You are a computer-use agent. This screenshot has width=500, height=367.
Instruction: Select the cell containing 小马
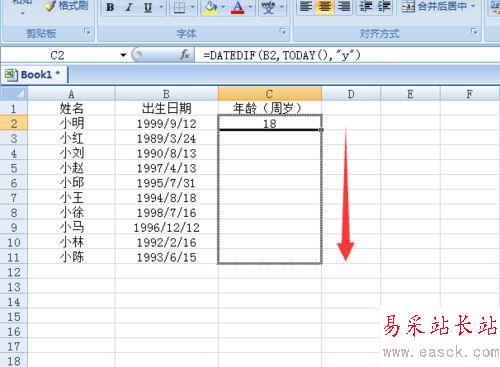tap(71, 227)
